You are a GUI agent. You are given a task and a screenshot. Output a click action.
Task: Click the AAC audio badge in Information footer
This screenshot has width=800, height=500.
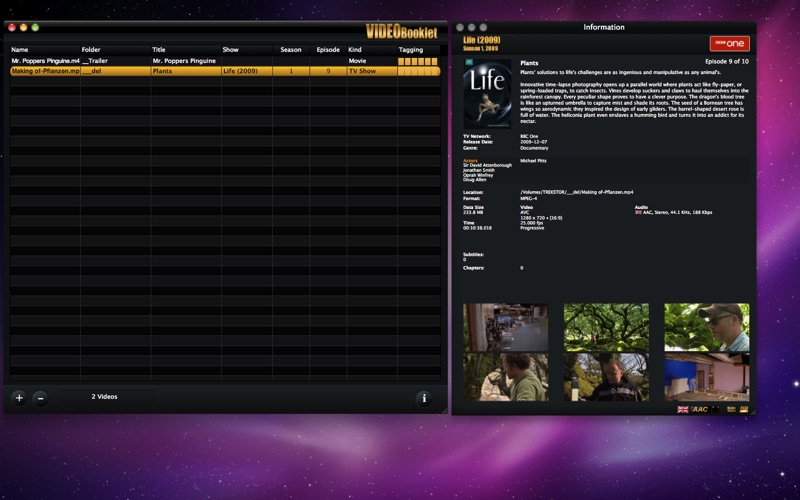699,409
